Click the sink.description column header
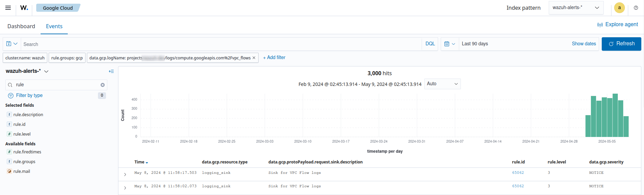This screenshot has height=195, width=644. pos(315,162)
